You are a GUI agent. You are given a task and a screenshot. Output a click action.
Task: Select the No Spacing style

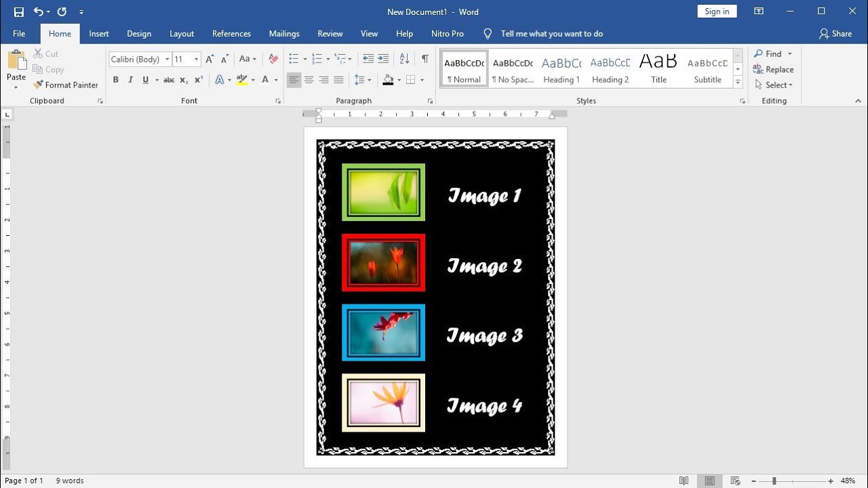513,68
